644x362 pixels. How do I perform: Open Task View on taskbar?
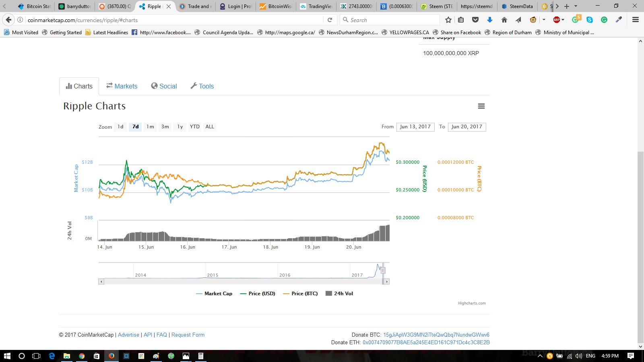(36, 356)
